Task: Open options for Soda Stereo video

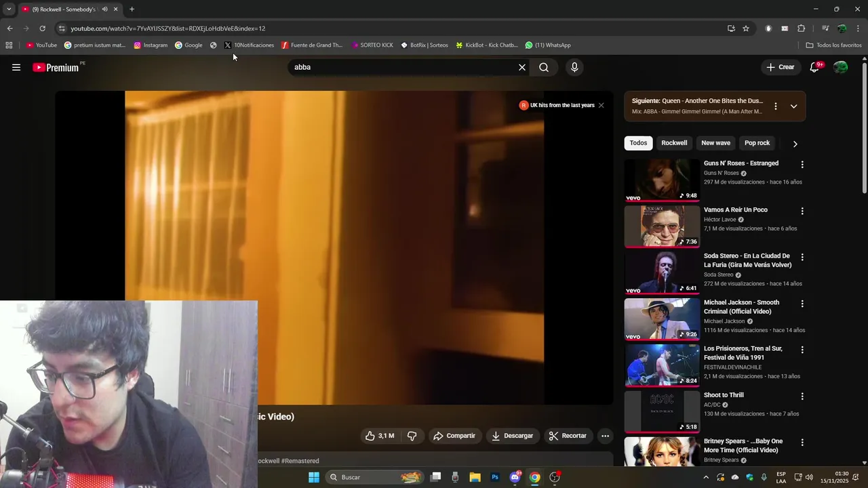Action: (x=802, y=258)
